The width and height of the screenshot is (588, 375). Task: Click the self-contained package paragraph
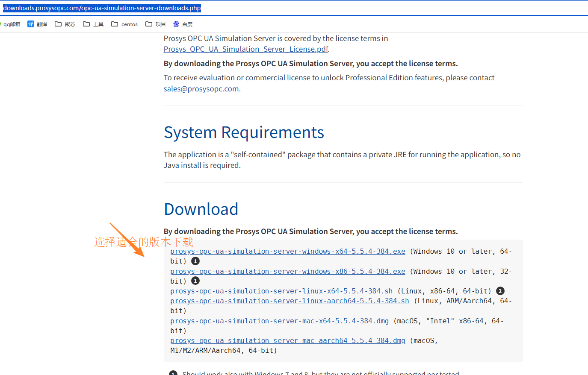[342, 160]
